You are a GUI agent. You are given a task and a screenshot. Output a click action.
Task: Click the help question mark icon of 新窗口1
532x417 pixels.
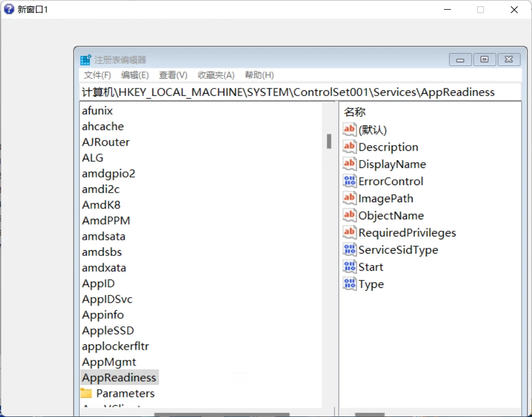(9, 9)
